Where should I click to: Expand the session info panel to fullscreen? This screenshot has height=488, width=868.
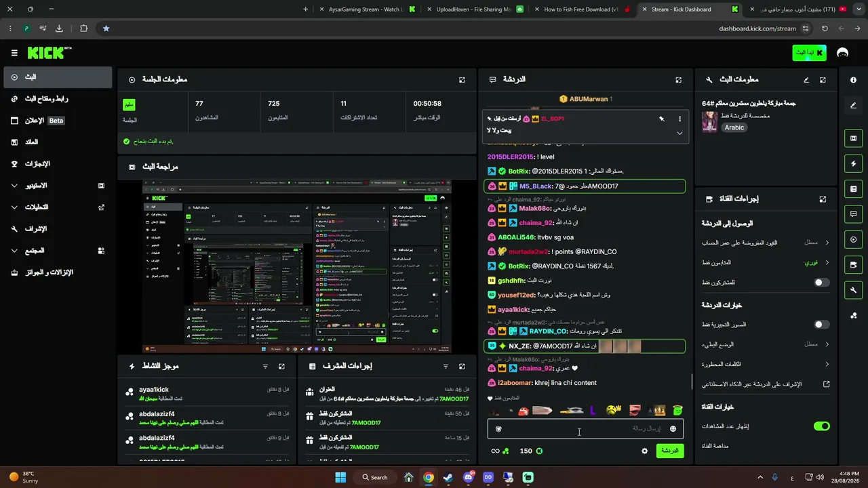[x=462, y=80]
